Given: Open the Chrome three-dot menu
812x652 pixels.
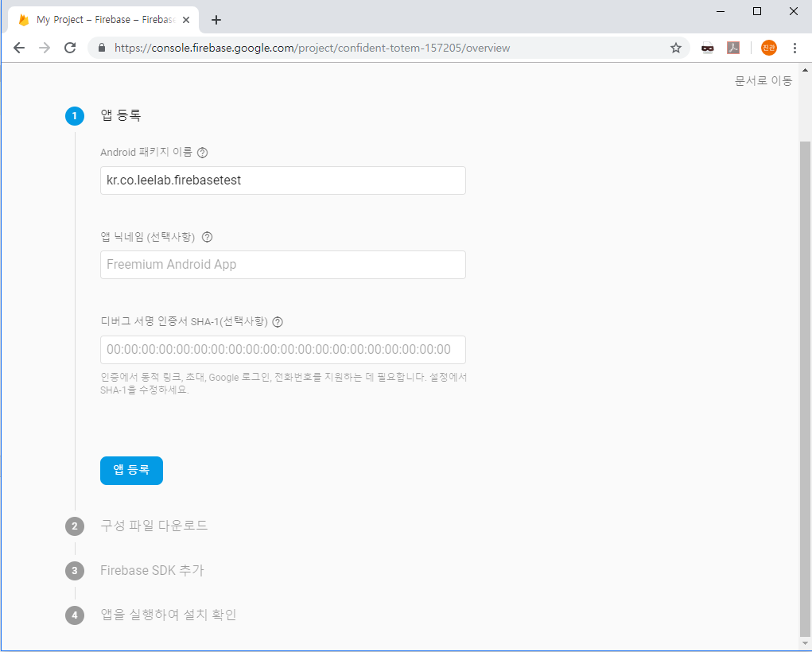Looking at the screenshot, I should point(795,48).
